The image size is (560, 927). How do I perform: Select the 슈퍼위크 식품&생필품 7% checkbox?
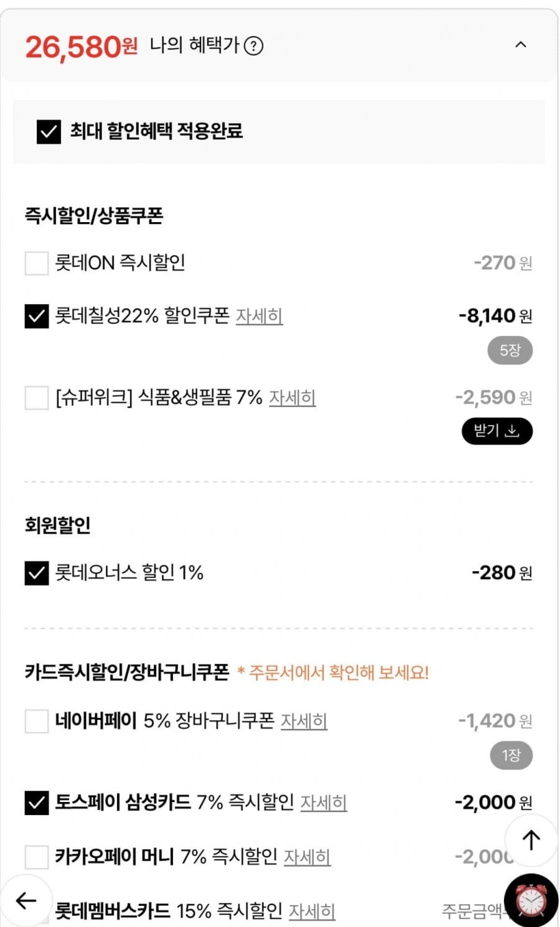coord(37,398)
